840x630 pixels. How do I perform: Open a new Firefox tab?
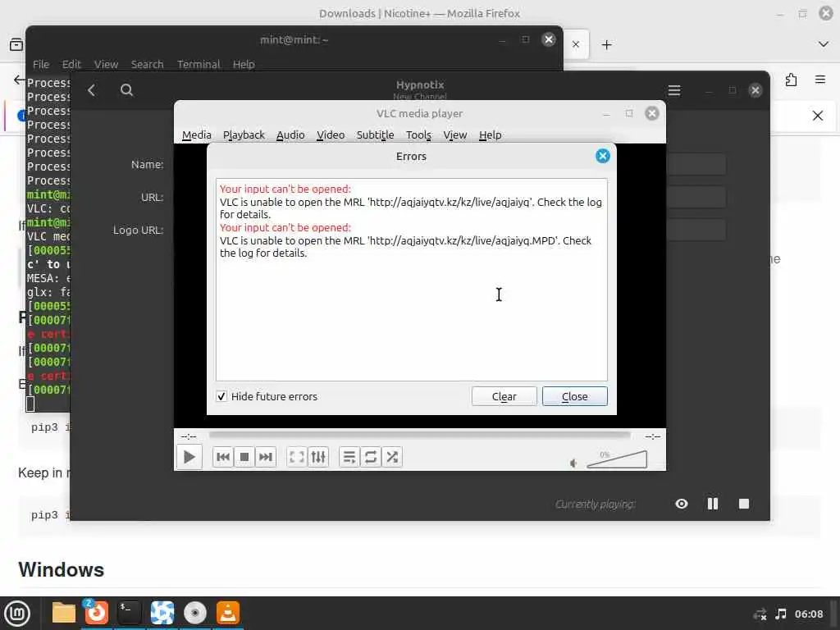(606, 44)
